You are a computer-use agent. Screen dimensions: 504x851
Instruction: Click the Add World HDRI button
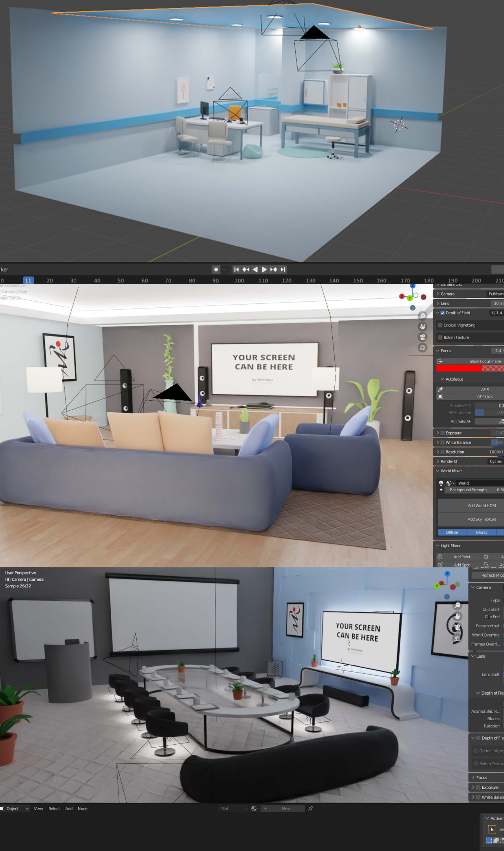[481, 505]
